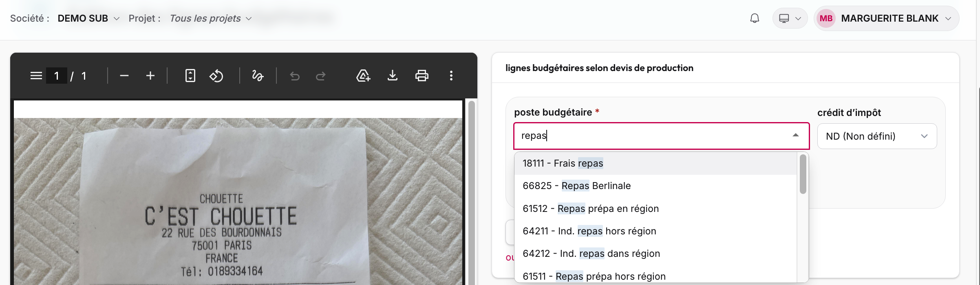The width and height of the screenshot is (980, 285).
Task: Open PDF viewer more options menu
Action: [x=451, y=76]
